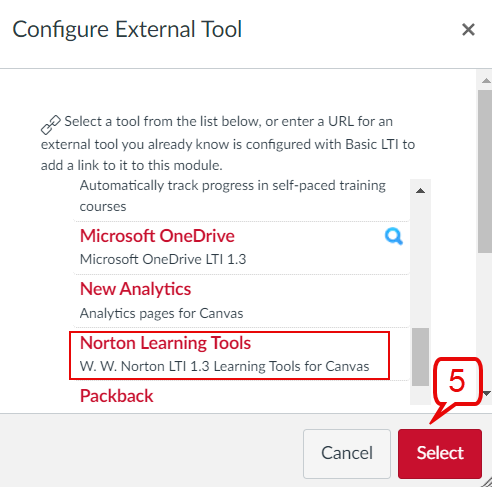492x487 pixels.
Task: Click the dialog's outer scroll down arrow
Action: tap(487, 394)
